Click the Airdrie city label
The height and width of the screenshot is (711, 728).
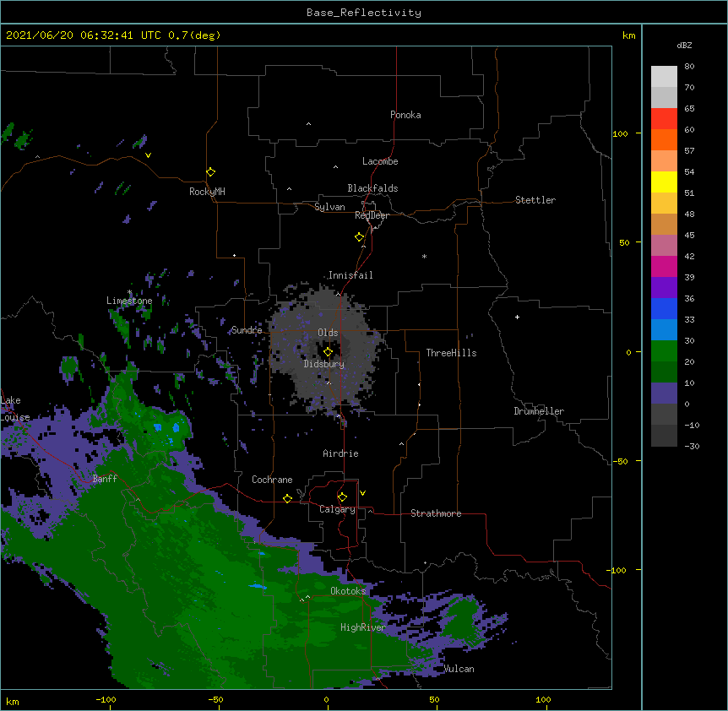[341, 453]
